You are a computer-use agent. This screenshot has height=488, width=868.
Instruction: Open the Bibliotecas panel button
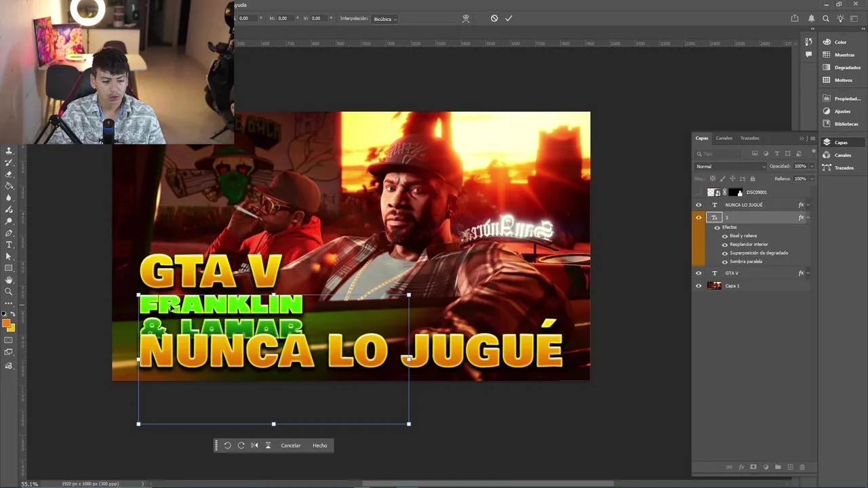[843, 124]
